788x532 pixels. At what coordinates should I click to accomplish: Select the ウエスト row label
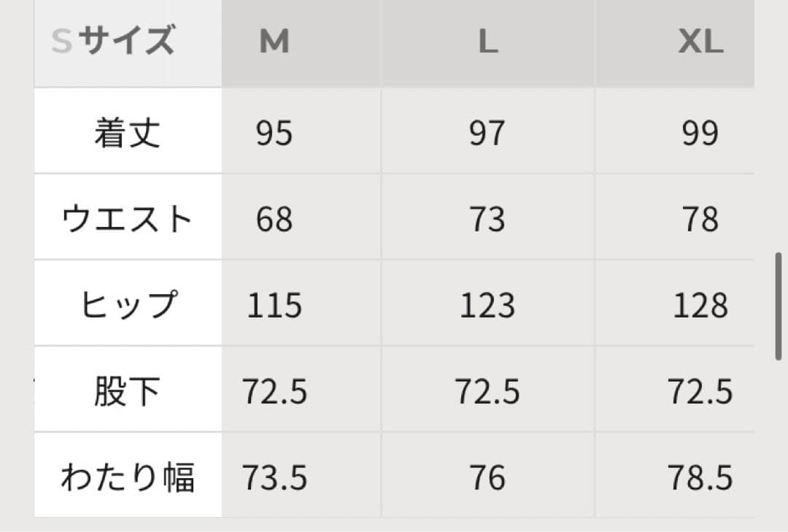point(127,219)
